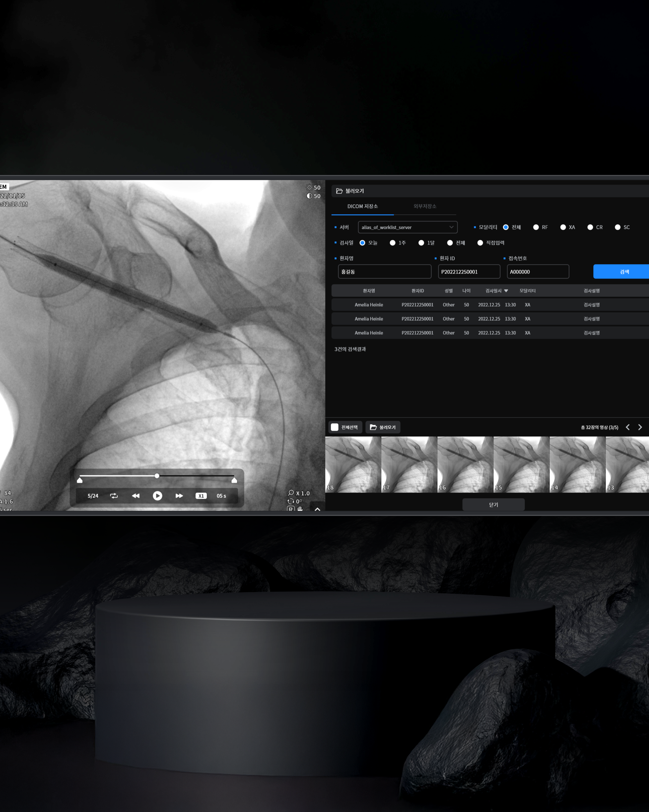Toggle the loop playback icon
The height and width of the screenshot is (812, 649).
(114, 496)
